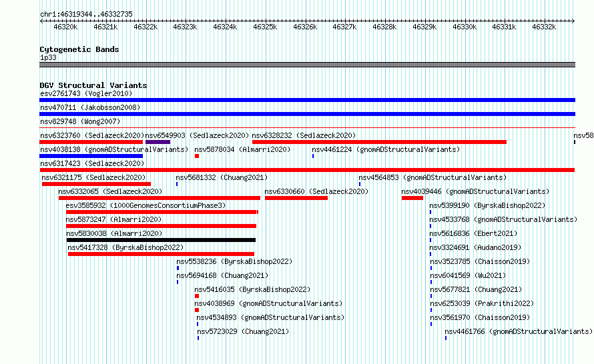This screenshot has width=594, height=364.
Task: Open nsv5416035 (ByrskaBishop2022) label
Action: (x=252, y=289)
